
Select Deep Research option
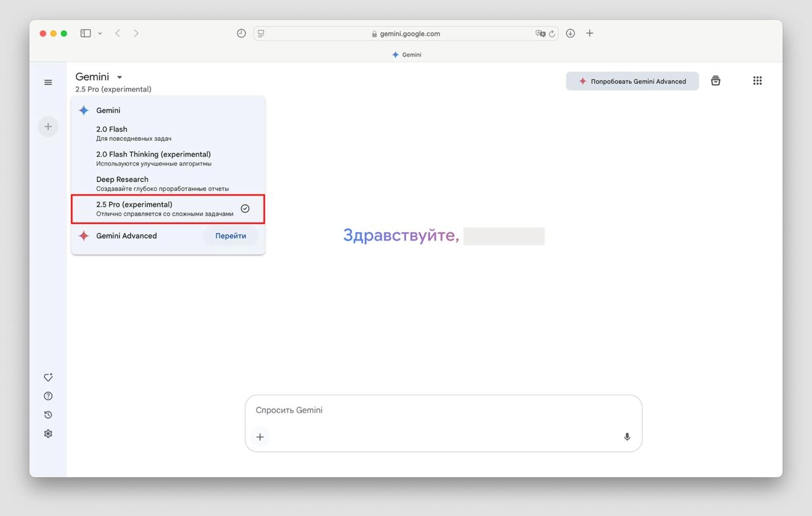(x=168, y=184)
